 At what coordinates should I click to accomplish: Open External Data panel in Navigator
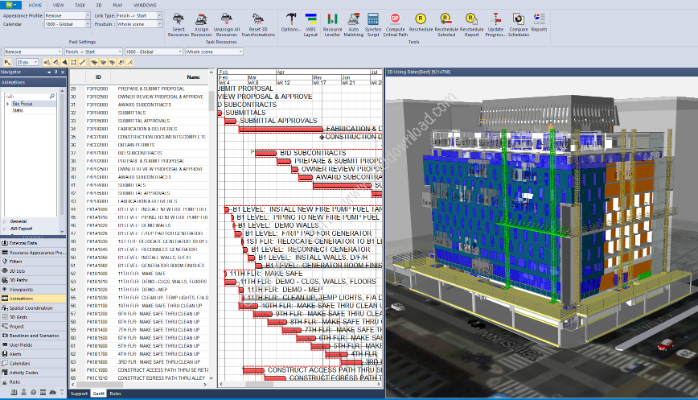(x=33, y=243)
